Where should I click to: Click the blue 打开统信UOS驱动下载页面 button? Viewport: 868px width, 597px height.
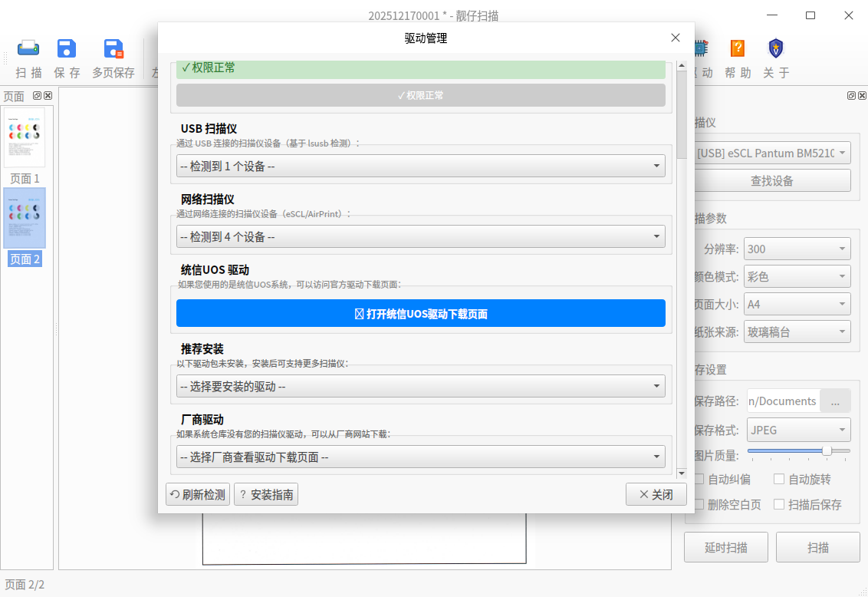tap(421, 313)
